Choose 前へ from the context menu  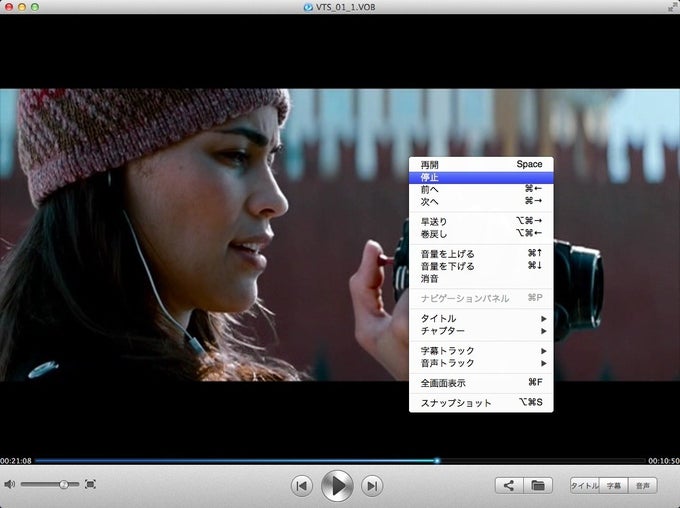pyautogui.click(x=481, y=189)
